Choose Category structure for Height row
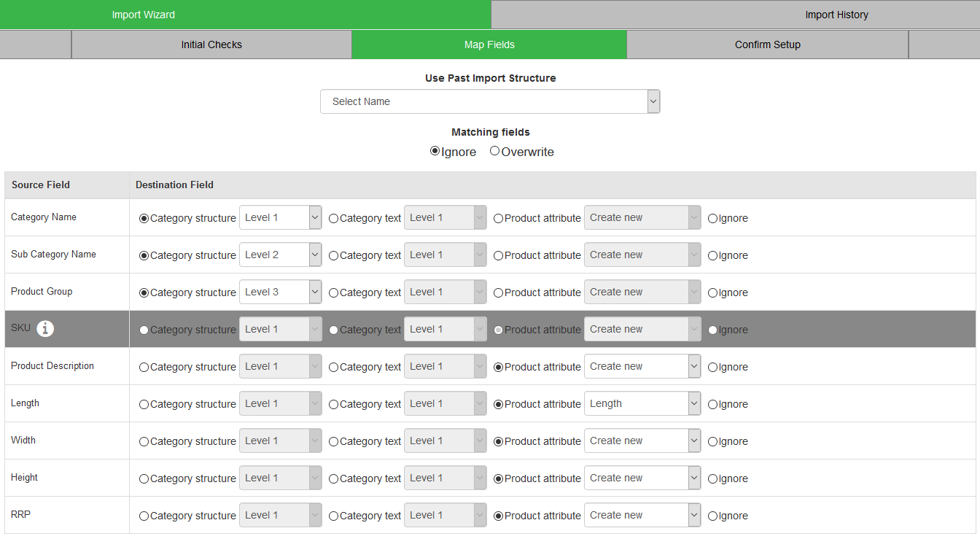The width and height of the screenshot is (980, 539). click(144, 478)
